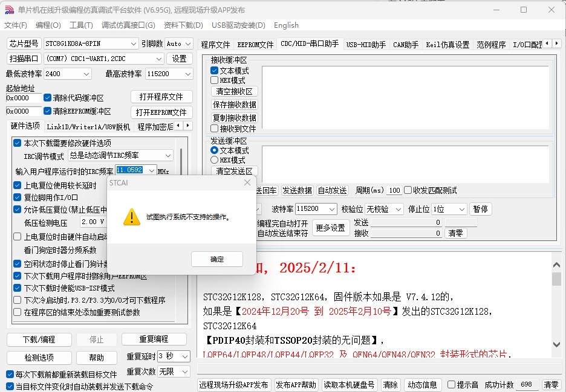
Task: Expand chip model STC8G1K08A-8PIN dropdown
Action: pos(134,44)
